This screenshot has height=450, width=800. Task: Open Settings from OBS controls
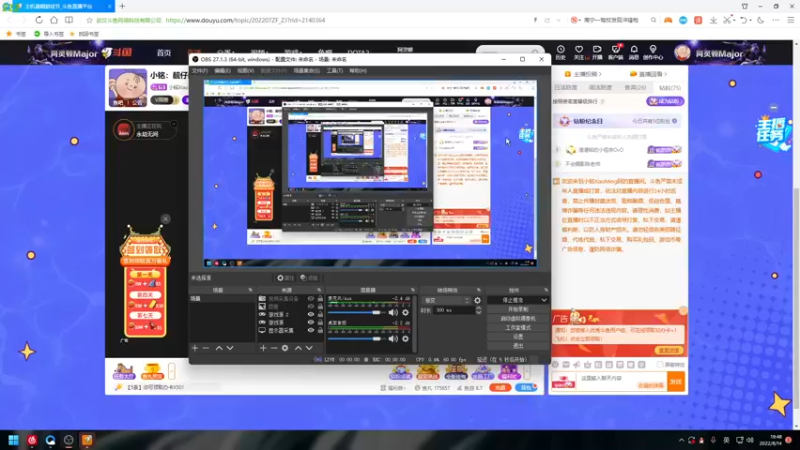point(518,337)
